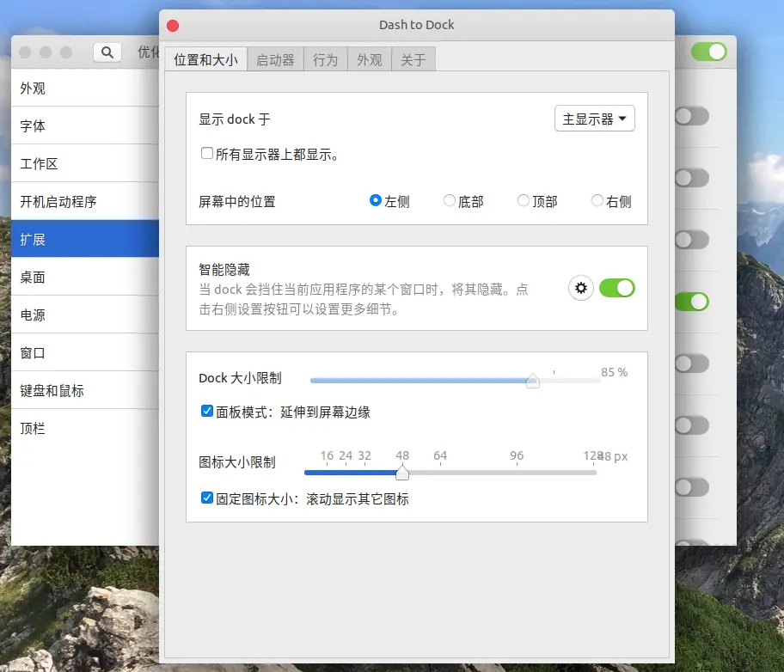Select 顶部 screen position radio

pos(523,200)
